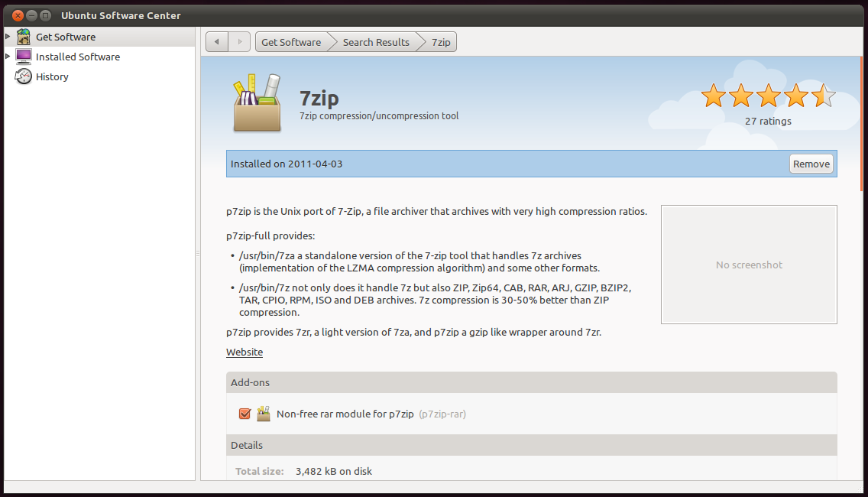Click the package icon beside p7zip-rar add-on
The width and height of the screenshot is (868, 497).
[x=263, y=413]
